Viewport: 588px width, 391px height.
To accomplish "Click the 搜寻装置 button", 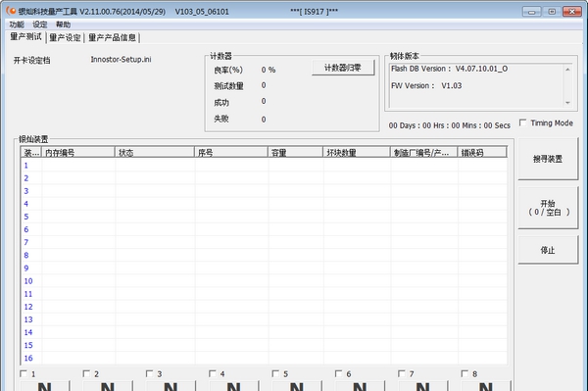I will point(548,159).
